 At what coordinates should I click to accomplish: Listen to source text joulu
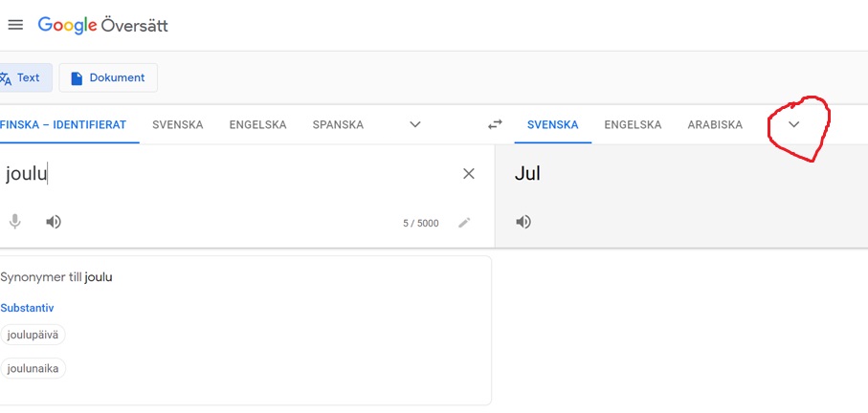pyautogui.click(x=54, y=222)
